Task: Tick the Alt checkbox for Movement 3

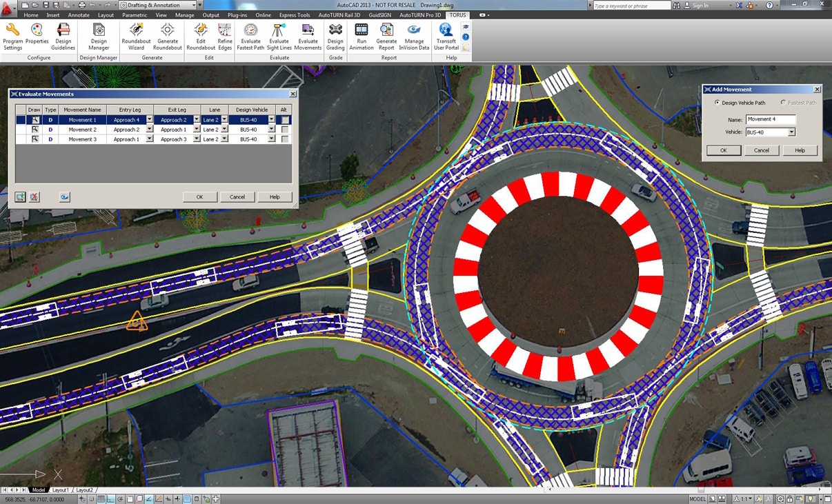Action: [285, 139]
